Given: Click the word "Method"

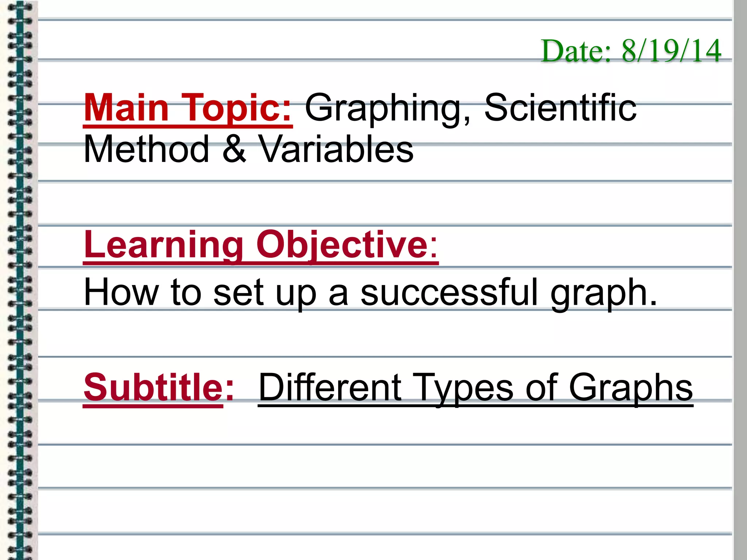Looking at the screenshot, I should pyautogui.click(x=146, y=149).
